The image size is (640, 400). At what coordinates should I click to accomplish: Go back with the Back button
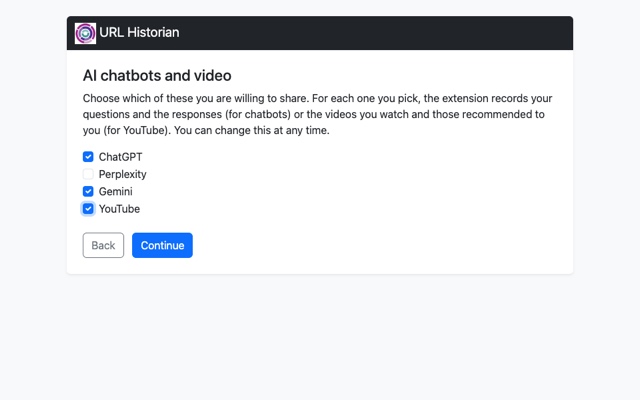(103, 245)
